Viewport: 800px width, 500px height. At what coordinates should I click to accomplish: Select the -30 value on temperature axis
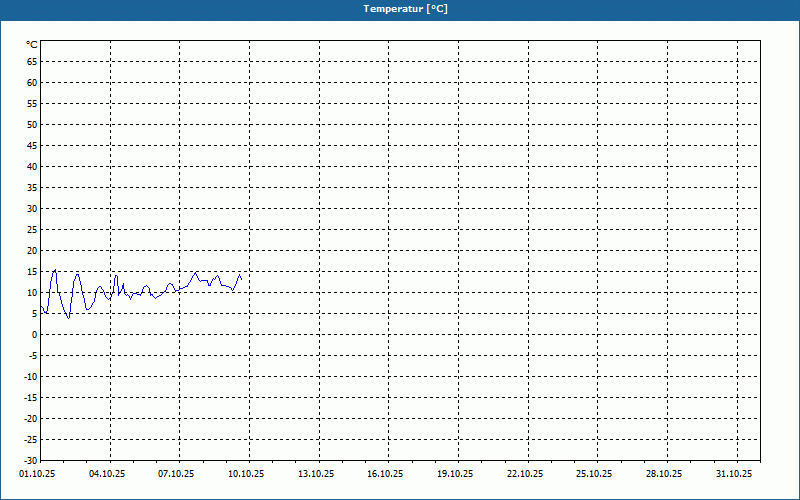pos(31,460)
